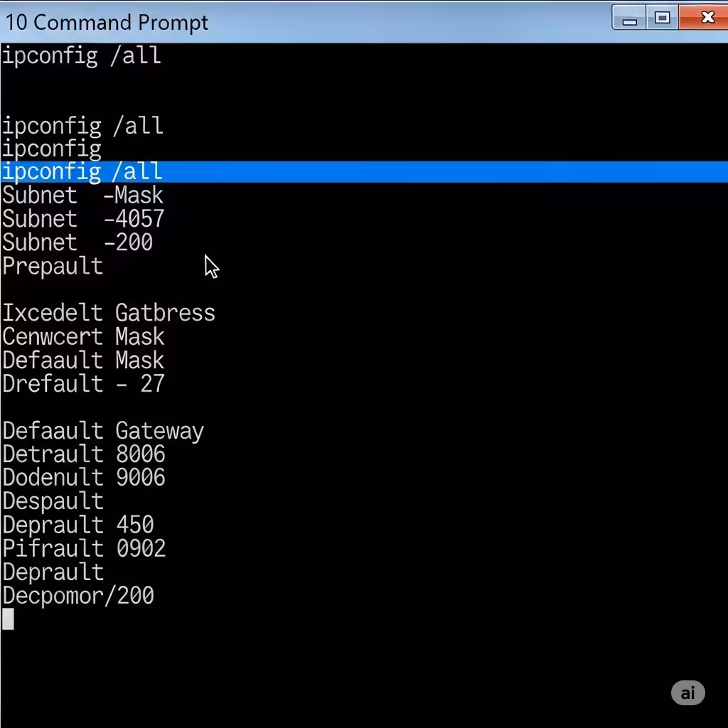
Task: Select the highlighted 'ipconfig /all' line
Action: pos(364,172)
